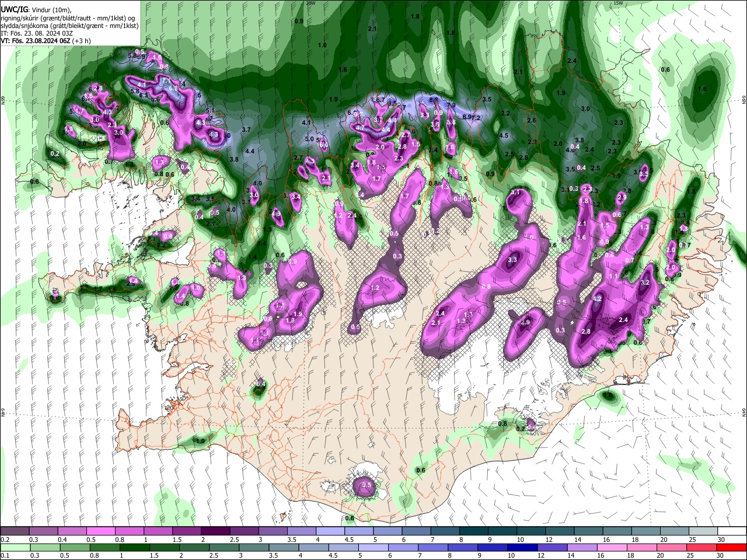
Task: Click the 0.1–0.3 lightest green rain scale swatch
Action: [x=15, y=547]
